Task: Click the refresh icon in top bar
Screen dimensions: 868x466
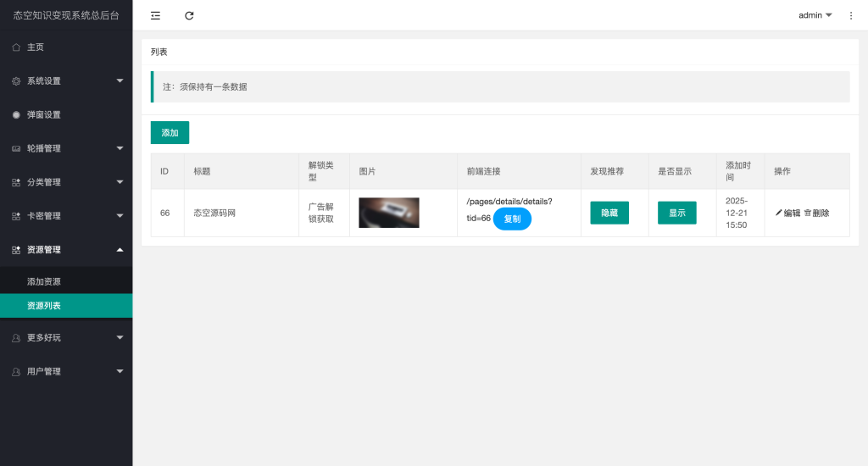Action: 189,15
